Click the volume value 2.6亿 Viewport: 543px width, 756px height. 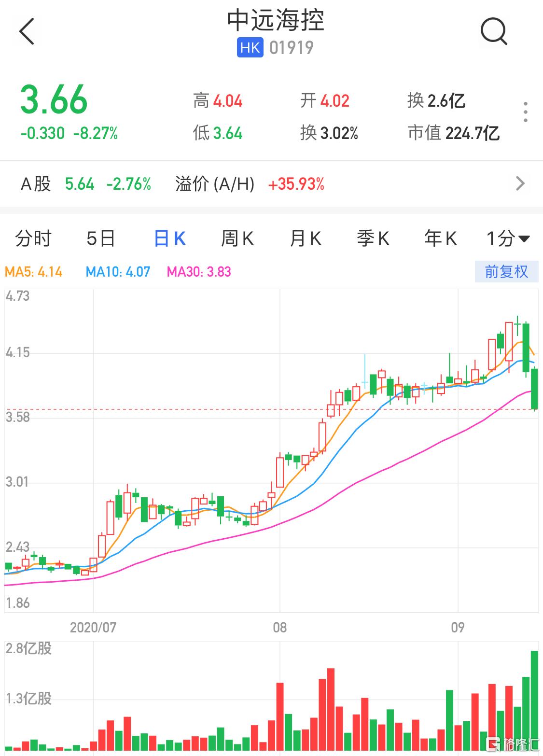(x=446, y=101)
